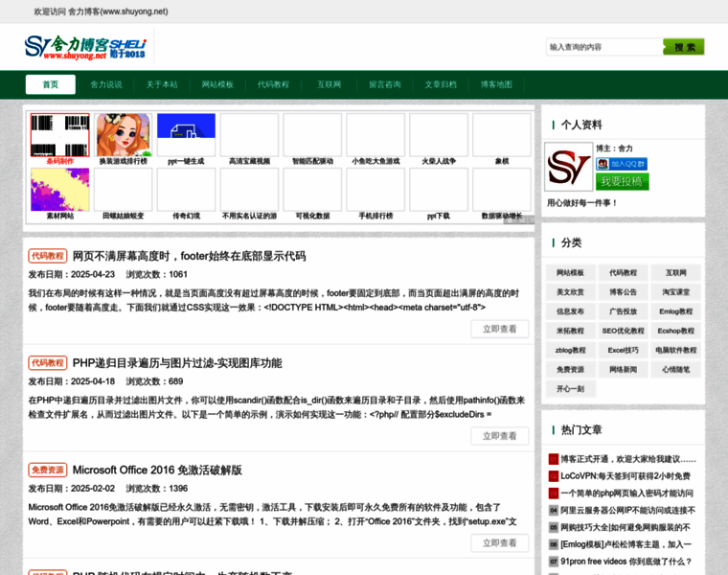Viewport: 728px width, 575px height.
Task: Click the SY avatar in 个人资料
Action: click(x=569, y=167)
